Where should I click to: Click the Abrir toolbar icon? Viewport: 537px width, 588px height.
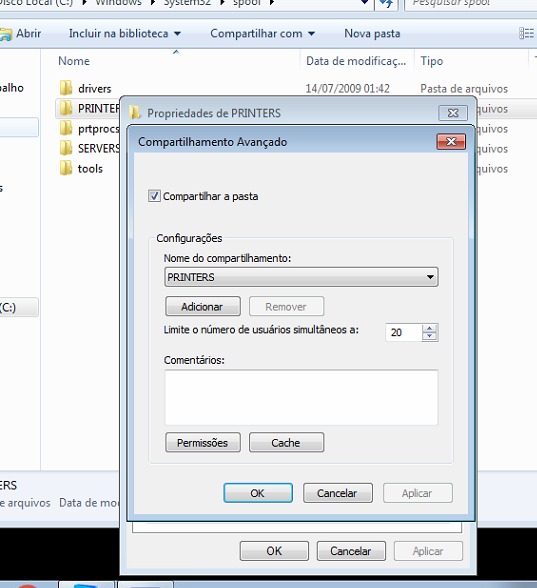tap(6, 34)
